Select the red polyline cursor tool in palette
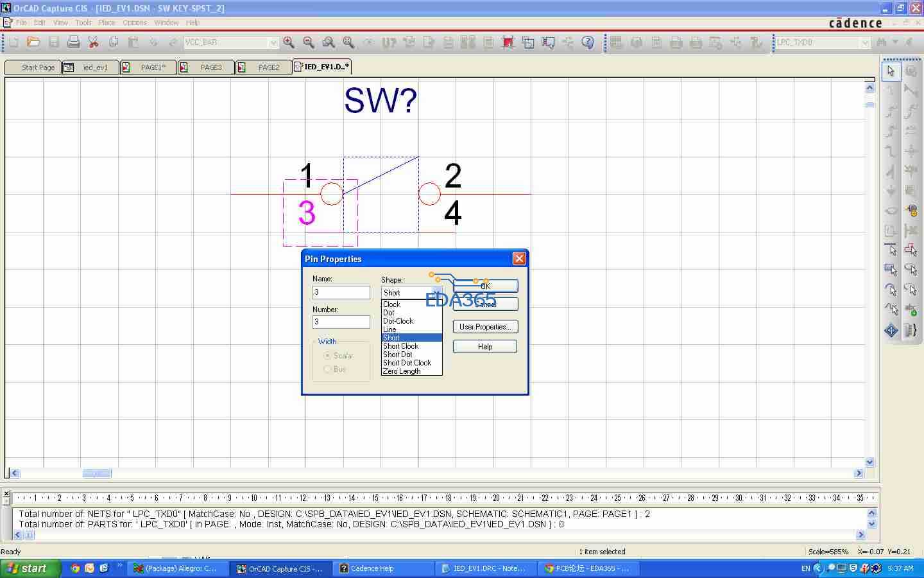The width and height of the screenshot is (924, 578). coord(911,250)
